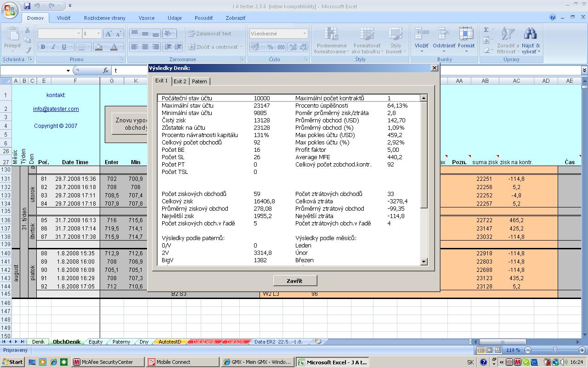Click the Insert cells icon (Vložiť)
The image size is (588, 368).
click(421, 34)
